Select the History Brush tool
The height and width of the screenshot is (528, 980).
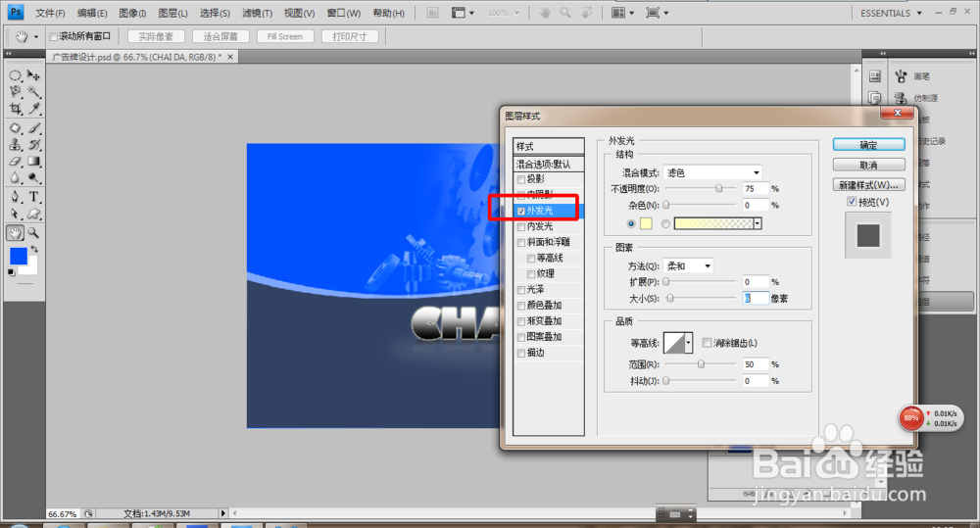[33, 145]
